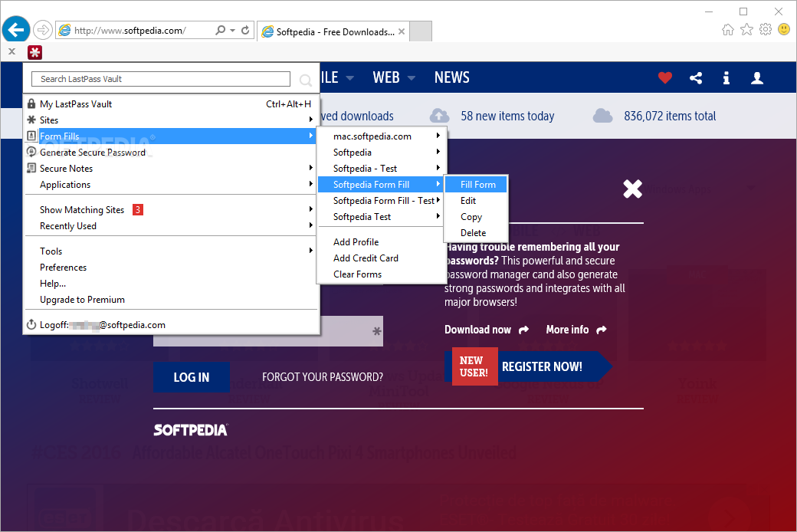Select Clear Forms
This screenshot has height=532, width=797.
coord(382,274)
